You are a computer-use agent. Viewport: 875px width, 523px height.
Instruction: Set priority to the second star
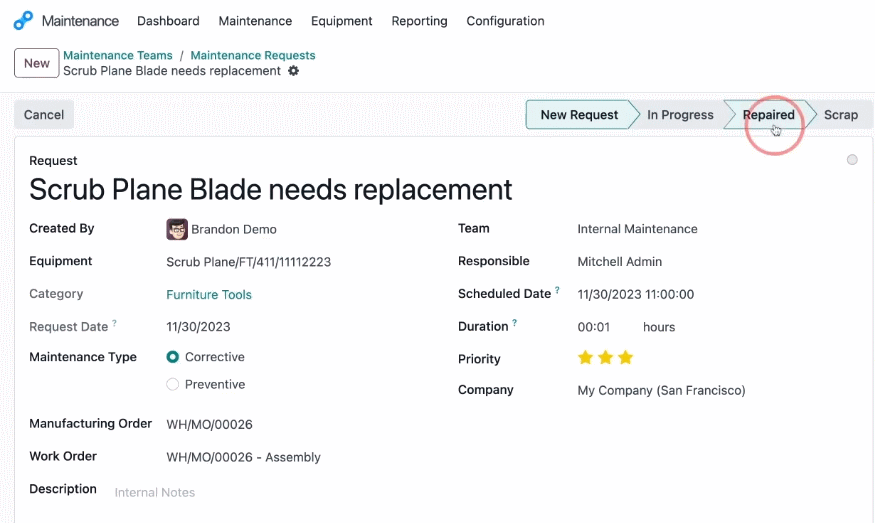point(605,357)
